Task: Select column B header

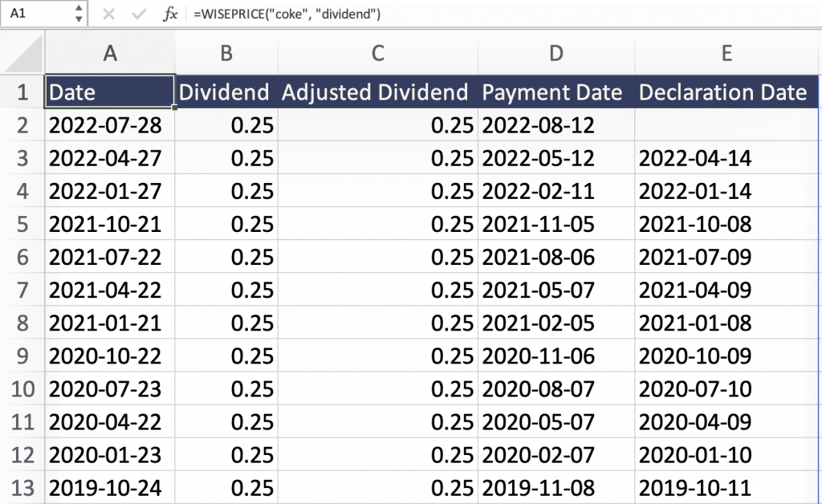Action: (x=226, y=53)
